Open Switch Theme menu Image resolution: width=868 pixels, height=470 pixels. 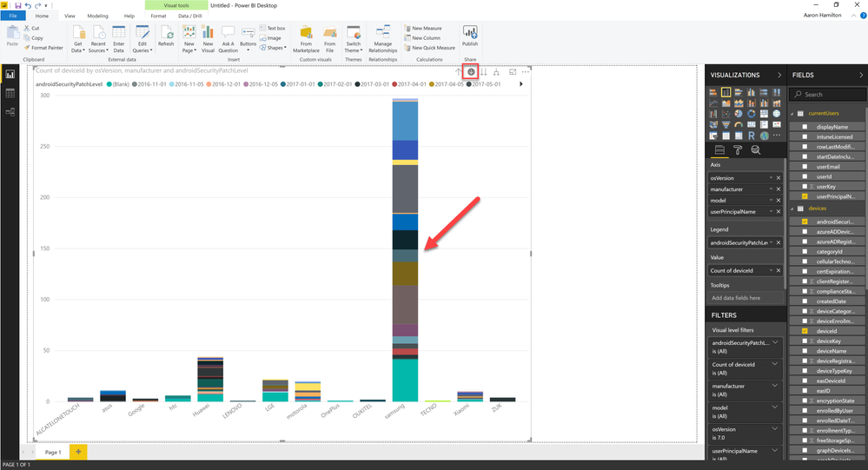353,39
